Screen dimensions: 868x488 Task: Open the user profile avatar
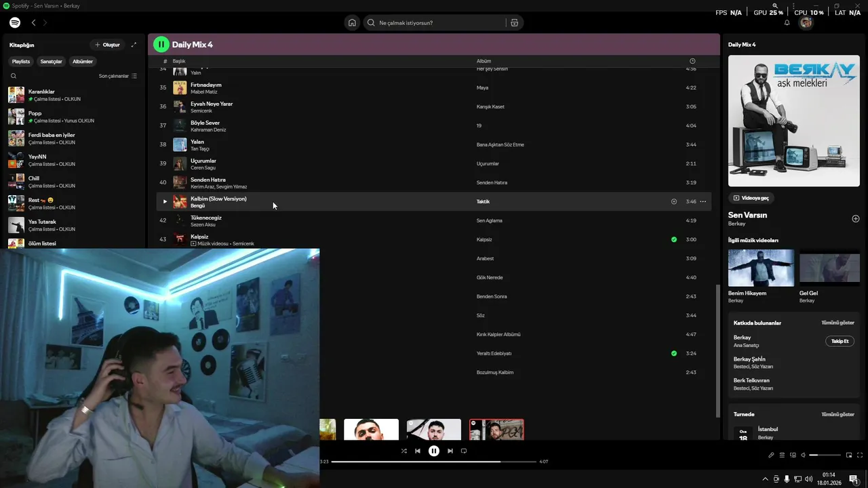pyautogui.click(x=806, y=22)
